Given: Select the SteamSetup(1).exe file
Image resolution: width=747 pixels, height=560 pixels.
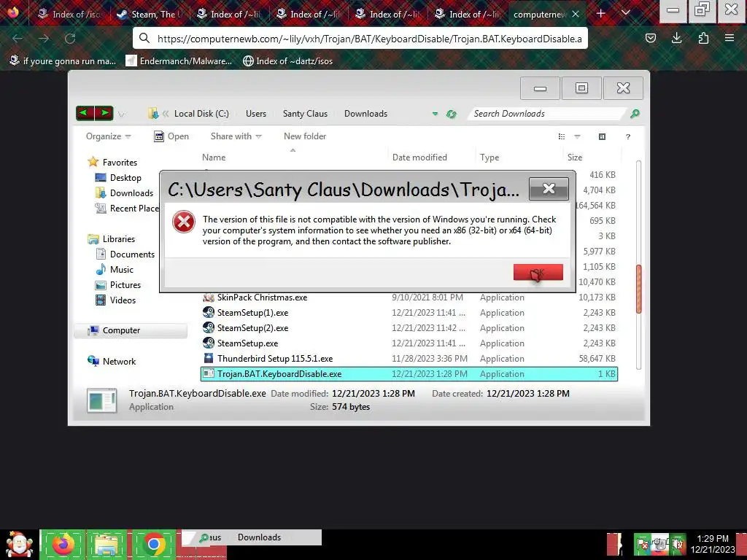Looking at the screenshot, I should pyautogui.click(x=409, y=313).
